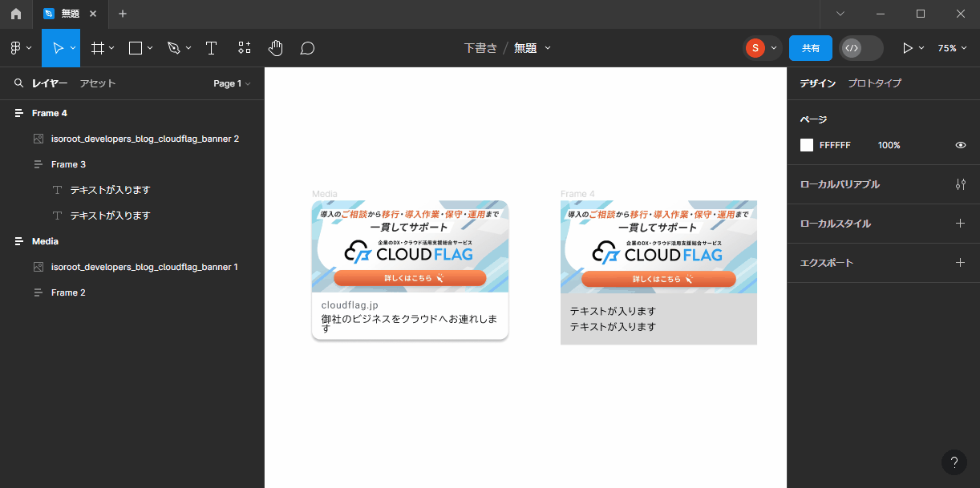Edit the FFFFFF hex color field
The height and width of the screenshot is (488, 980).
click(835, 145)
